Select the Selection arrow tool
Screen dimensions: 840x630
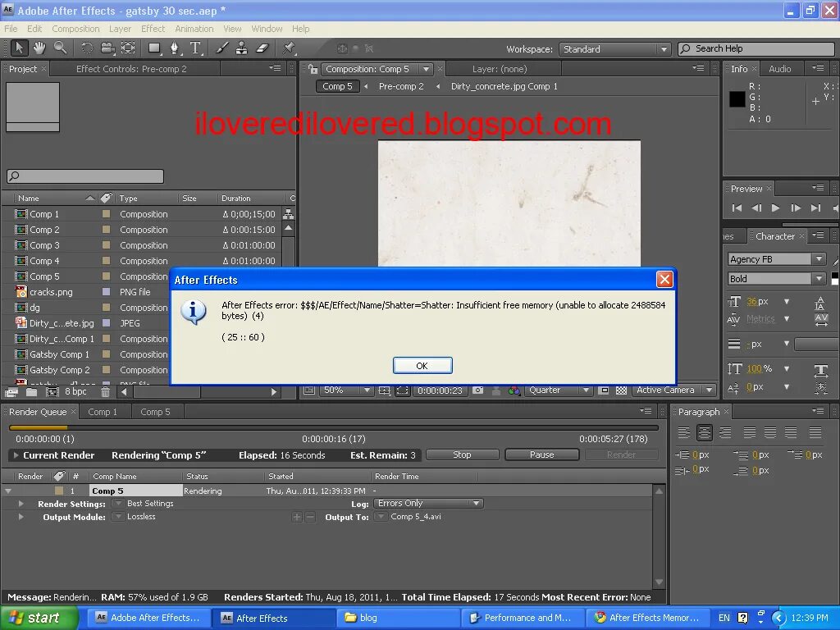pyautogui.click(x=20, y=48)
